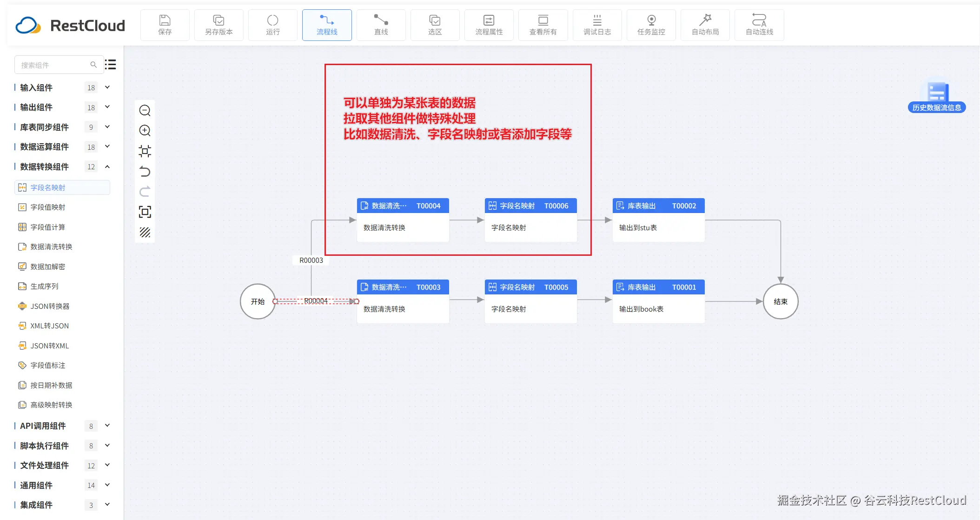
Task: Click the RestCloud logo
Action: tap(70, 26)
